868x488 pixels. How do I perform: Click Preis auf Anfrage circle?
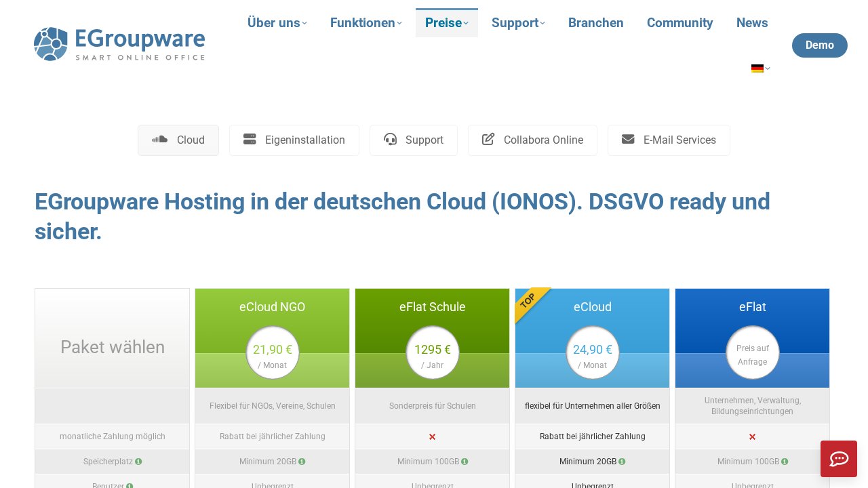pos(753,352)
